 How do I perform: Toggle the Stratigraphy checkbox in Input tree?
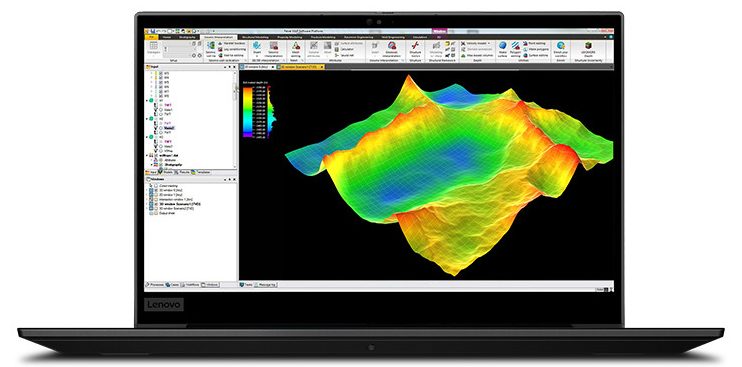point(160,165)
